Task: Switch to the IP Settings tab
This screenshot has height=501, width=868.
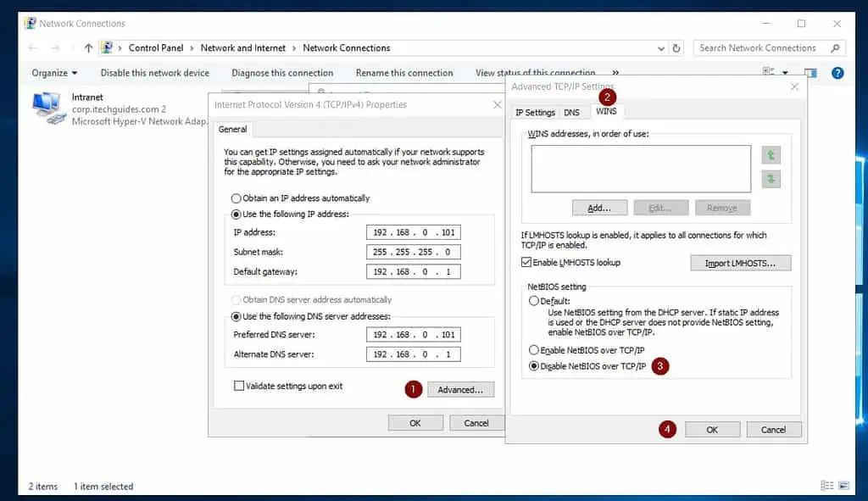Action: point(535,112)
